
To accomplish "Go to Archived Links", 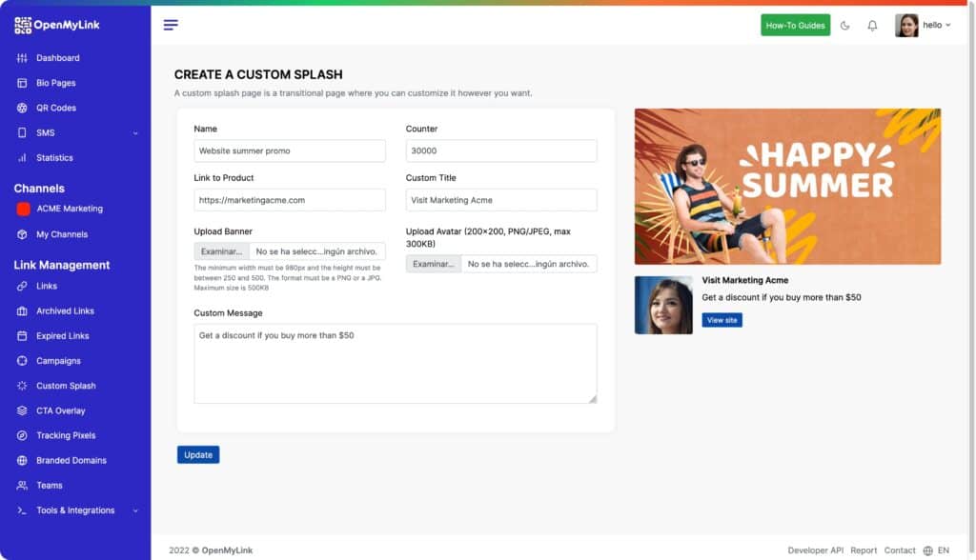I will click(66, 311).
